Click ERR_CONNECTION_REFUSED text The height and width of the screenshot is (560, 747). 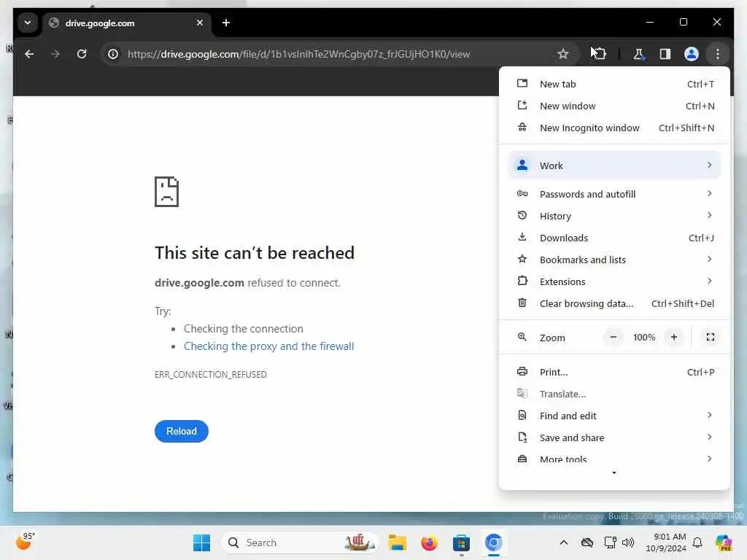coord(211,375)
